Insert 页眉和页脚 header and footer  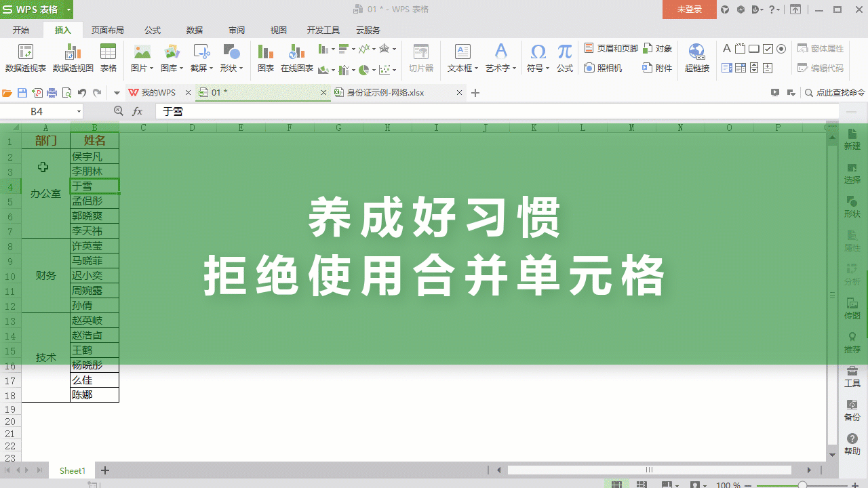(x=611, y=49)
